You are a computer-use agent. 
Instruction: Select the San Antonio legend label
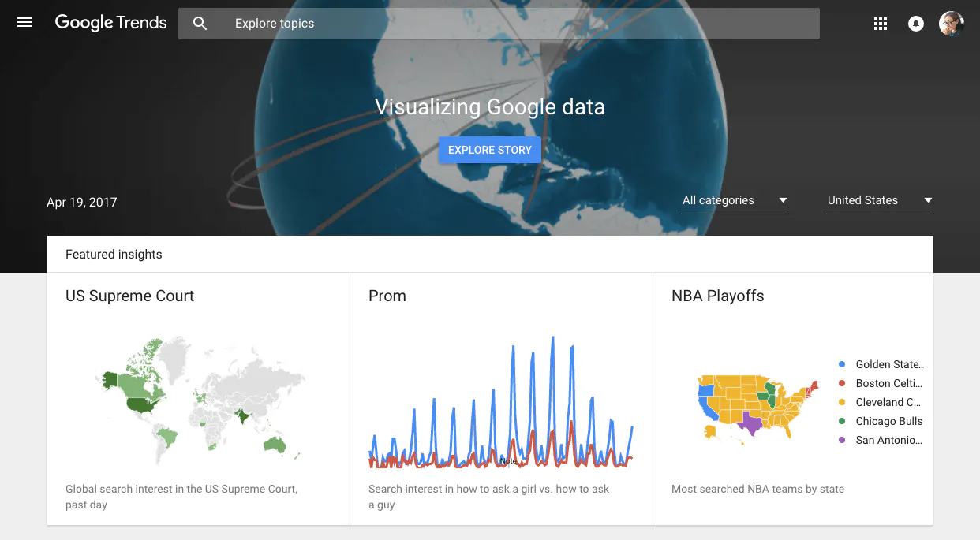coord(889,440)
